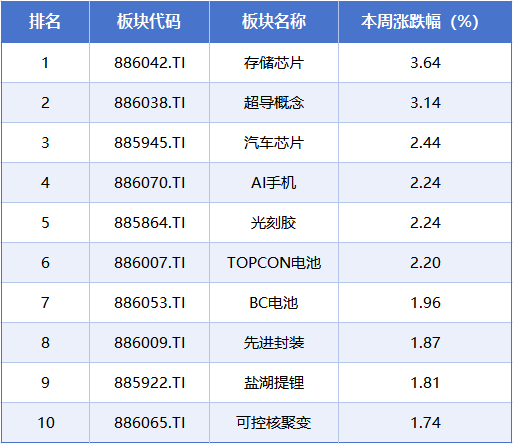The width and height of the screenshot is (513, 444).
Task: Select code cell 886042.TI
Action: click(x=150, y=63)
